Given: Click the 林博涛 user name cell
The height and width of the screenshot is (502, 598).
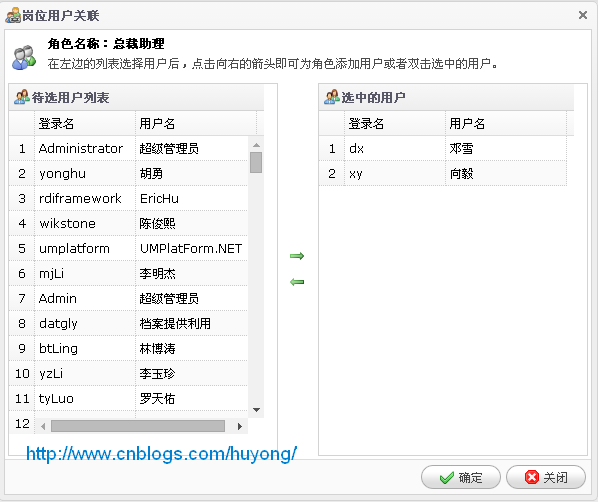Looking at the screenshot, I should [x=191, y=348].
